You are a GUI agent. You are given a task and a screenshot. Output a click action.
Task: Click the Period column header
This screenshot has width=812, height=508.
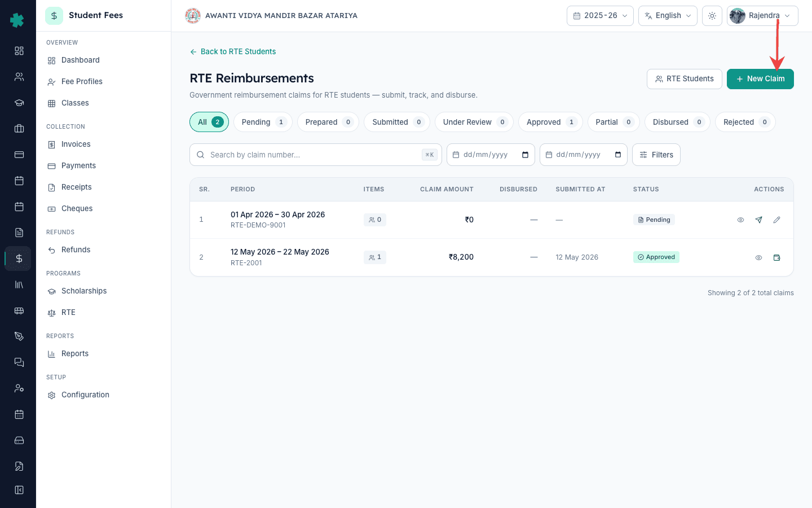(243, 190)
